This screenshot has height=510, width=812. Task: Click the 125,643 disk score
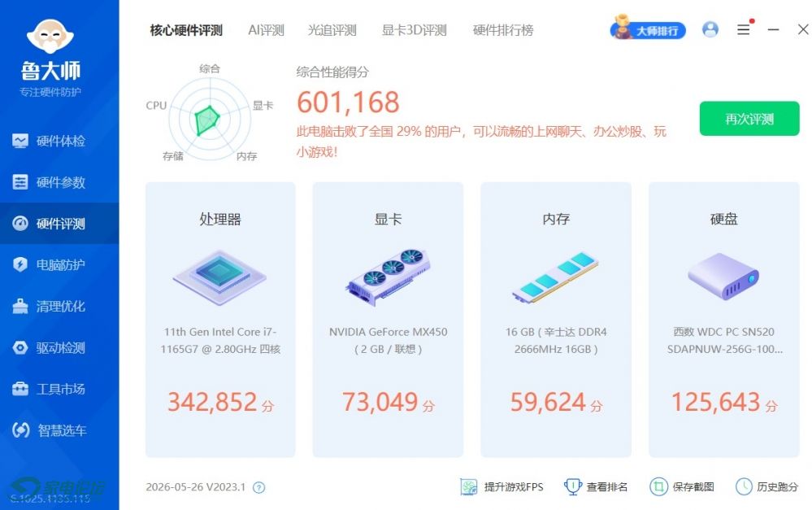click(715, 402)
